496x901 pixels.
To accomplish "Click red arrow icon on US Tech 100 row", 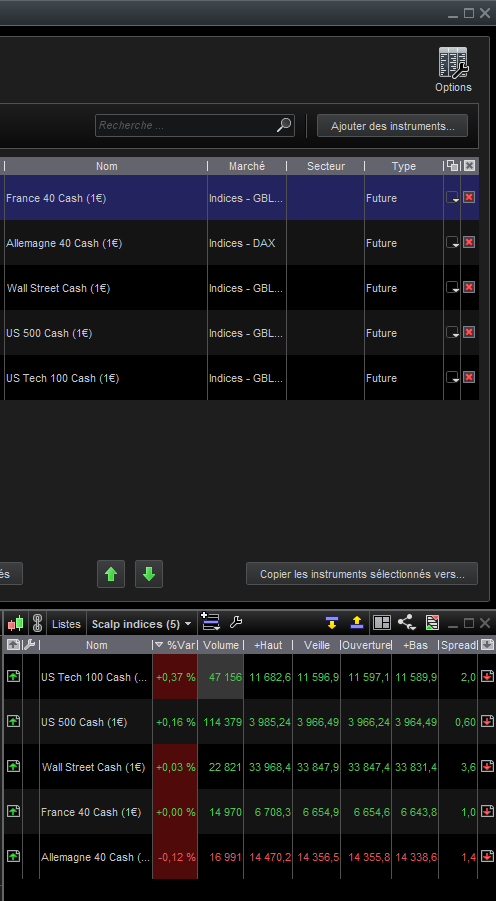I will tap(487, 676).
